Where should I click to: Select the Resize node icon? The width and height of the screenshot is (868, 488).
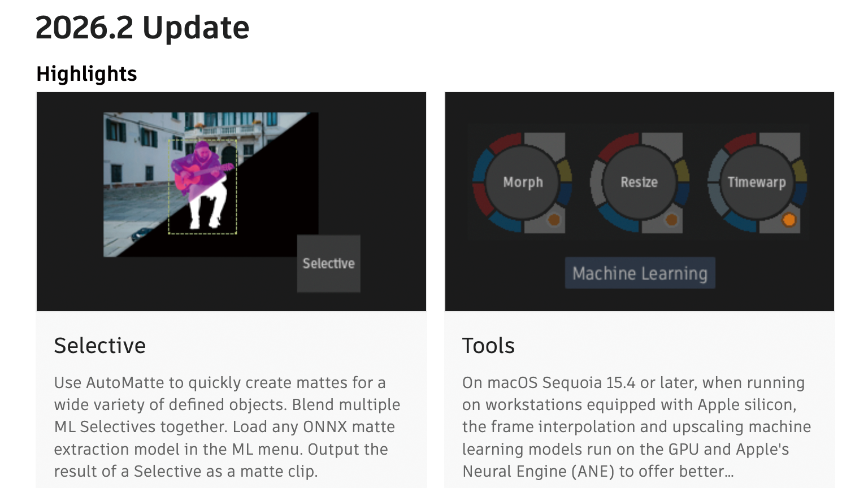coord(639,182)
